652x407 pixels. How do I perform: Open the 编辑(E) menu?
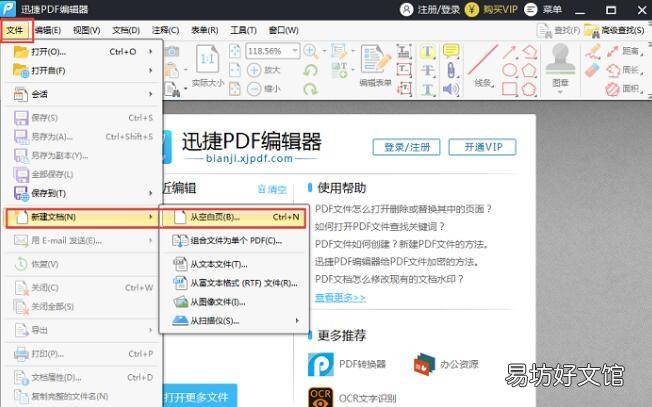click(48, 30)
